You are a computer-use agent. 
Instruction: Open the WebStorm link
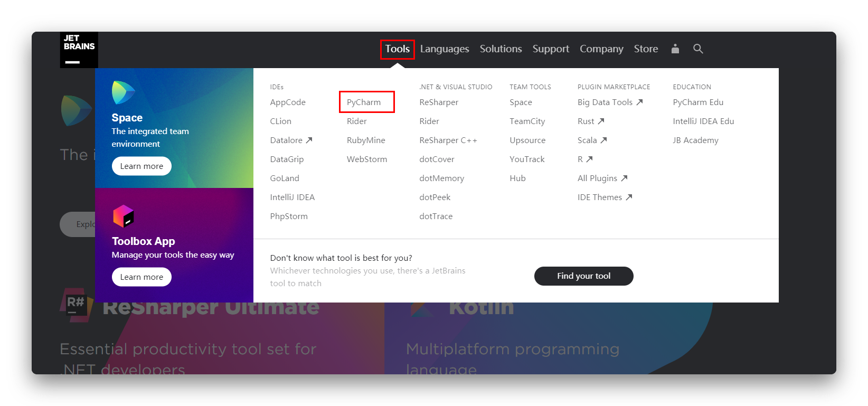coord(367,159)
